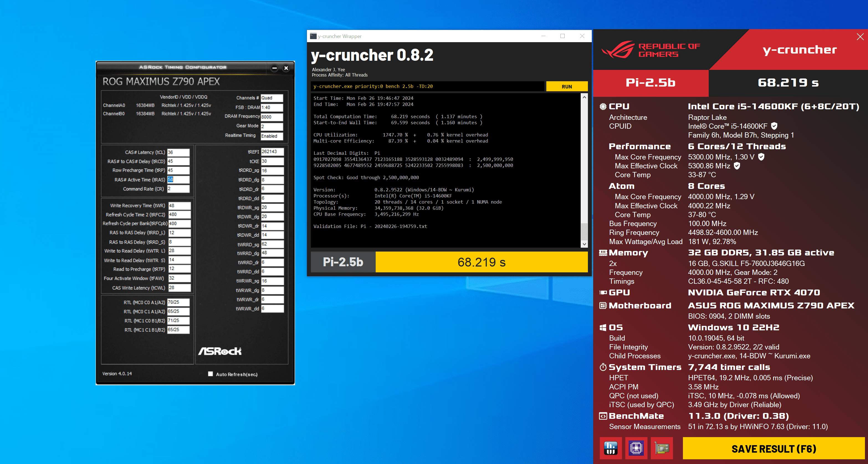
Task: Click the yellow 68.219 s result bar
Action: [482, 262]
